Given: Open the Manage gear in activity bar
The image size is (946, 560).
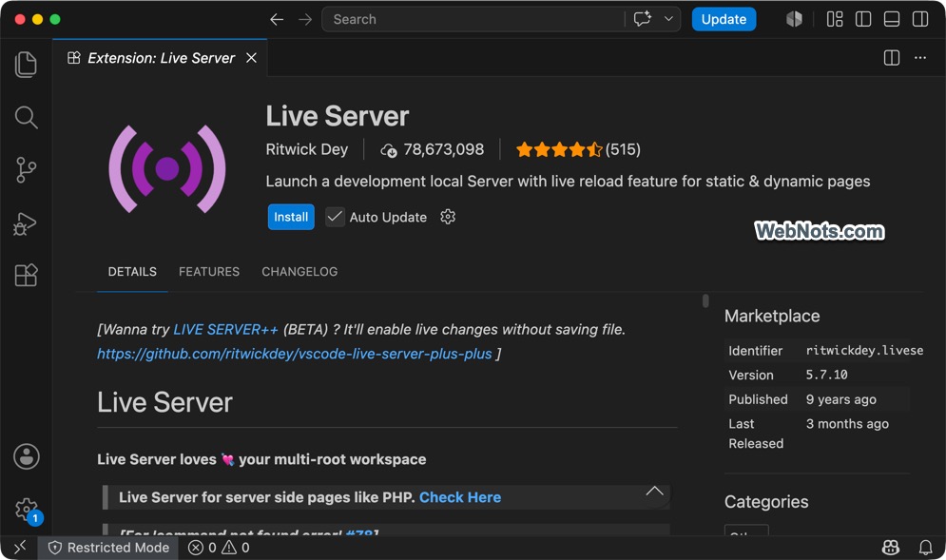Looking at the screenshot, I should pyautogui.click(x=28, y=511).
